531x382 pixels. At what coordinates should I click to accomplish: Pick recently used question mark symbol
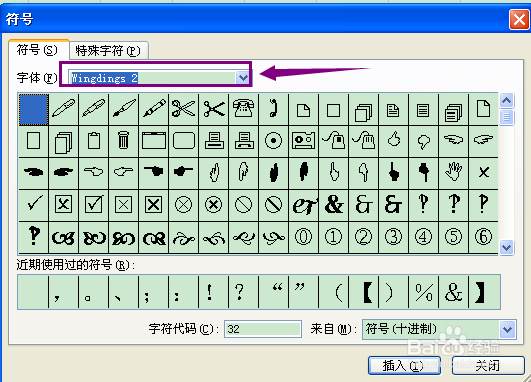[x=243, y=292]
